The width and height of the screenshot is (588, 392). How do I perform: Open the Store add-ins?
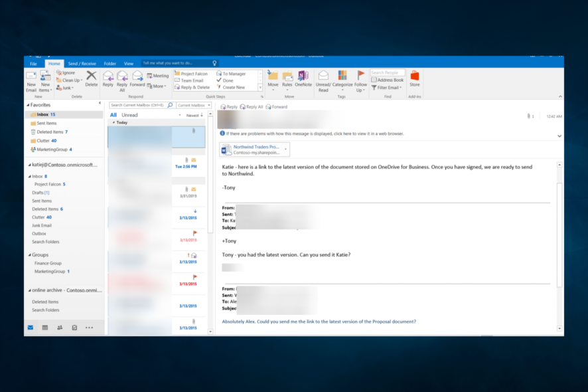pyautogui.click(x=414, y=78)
